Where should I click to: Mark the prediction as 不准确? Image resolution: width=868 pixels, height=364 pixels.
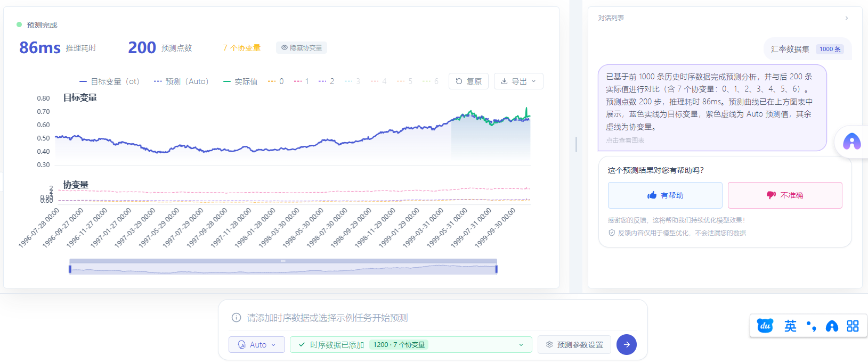click(x=785, y=195)
